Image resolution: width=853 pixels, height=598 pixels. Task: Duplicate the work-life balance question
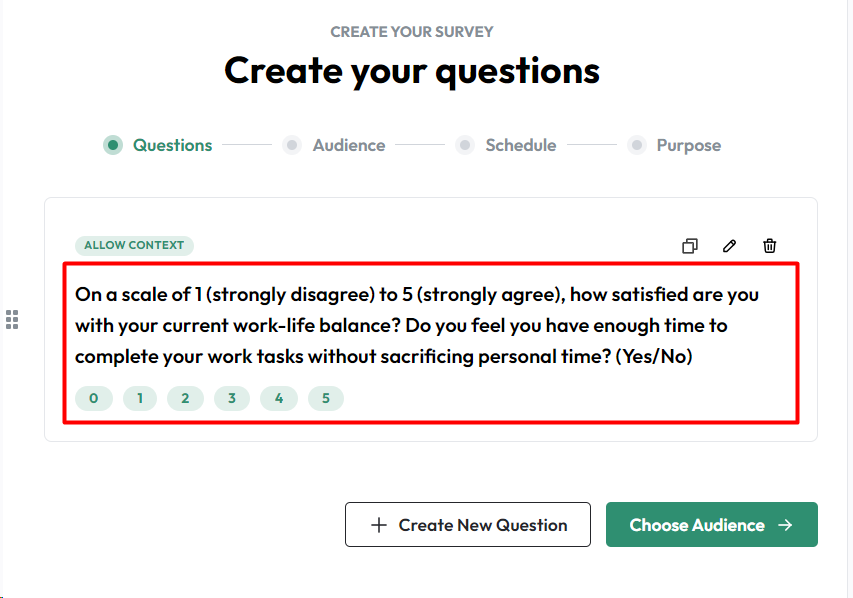pyautogui.click(x=690, y=246)
